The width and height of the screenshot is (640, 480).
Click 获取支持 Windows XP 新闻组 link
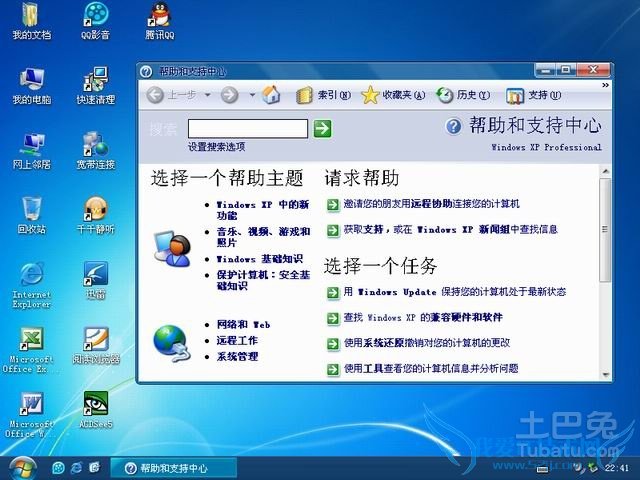click(x=450, y=229)
